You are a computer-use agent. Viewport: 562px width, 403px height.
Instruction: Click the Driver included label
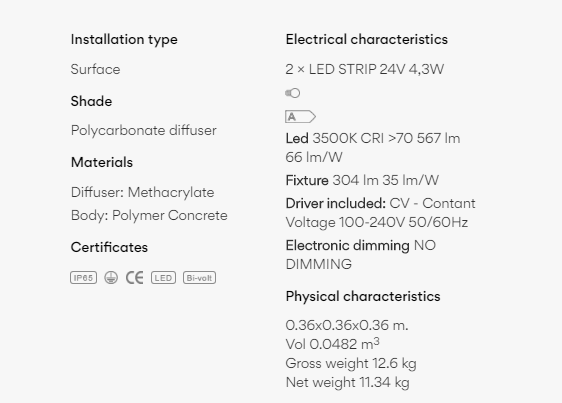(335, 204)
